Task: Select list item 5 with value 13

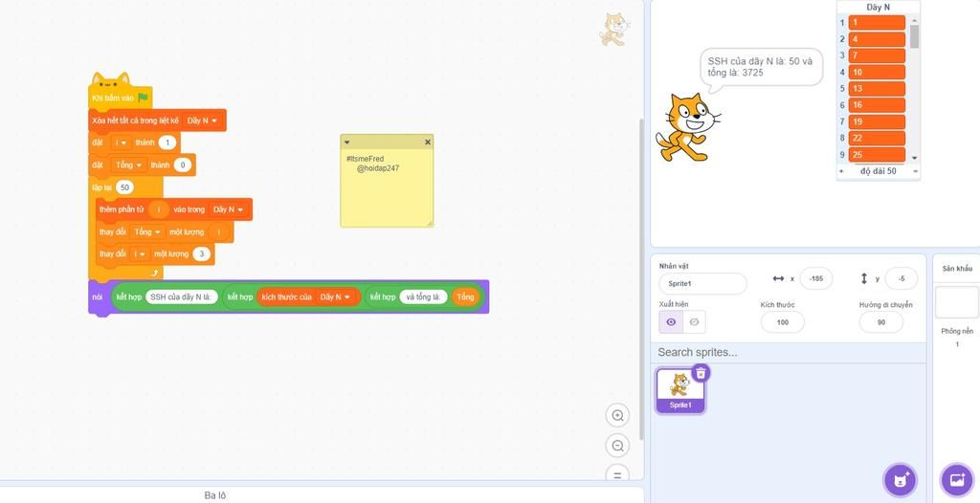Action: (x=877, y=89)
